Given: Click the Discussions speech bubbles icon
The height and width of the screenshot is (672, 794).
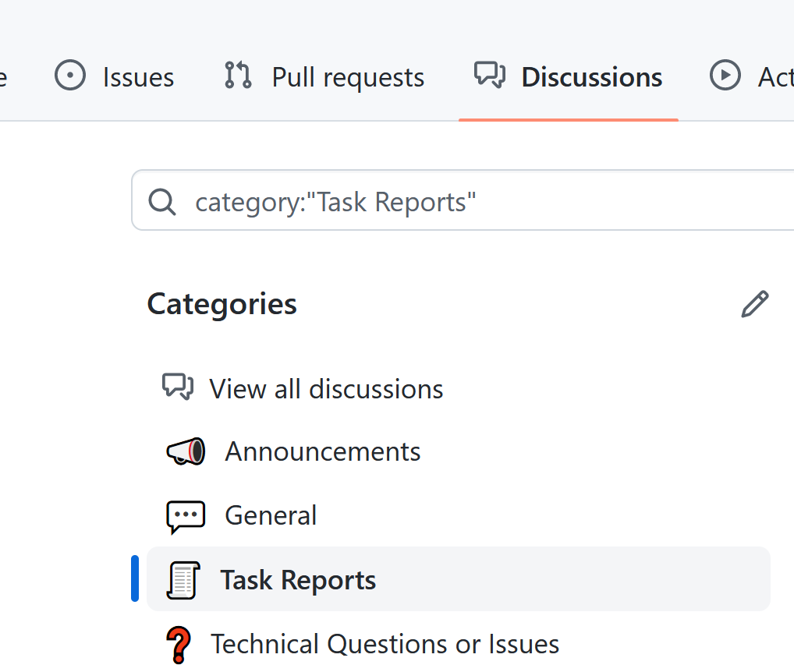Looking at the screenshot, I should coord(490,75).
